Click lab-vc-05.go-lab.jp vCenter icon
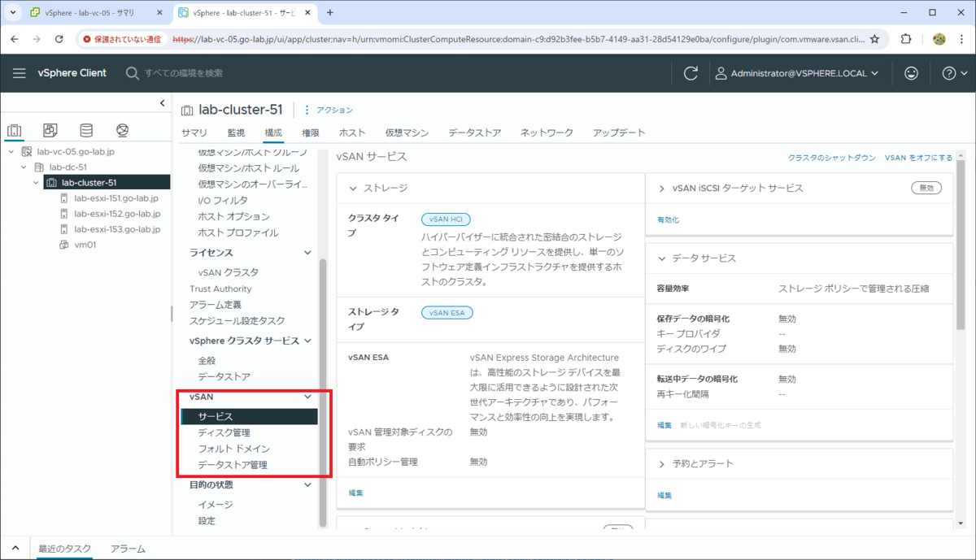Image resolution: width=976 pixels, height=560 pixels. click(x=27, y=152)
